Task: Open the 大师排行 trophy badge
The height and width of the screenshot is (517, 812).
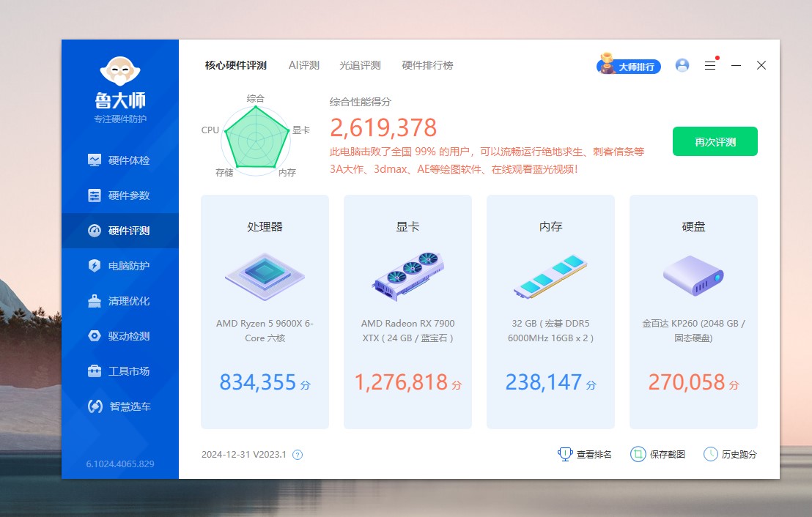Action: pyautogui.click(x=629, y=65)
